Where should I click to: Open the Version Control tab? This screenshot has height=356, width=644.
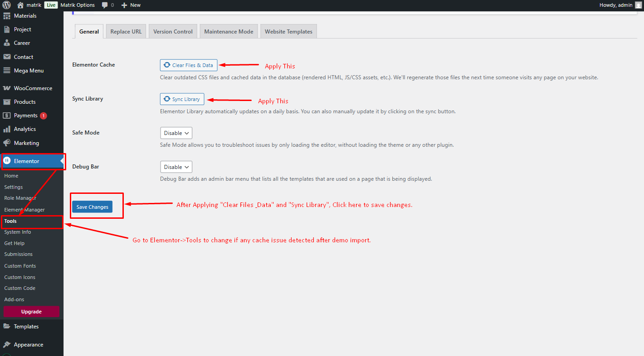173,32
